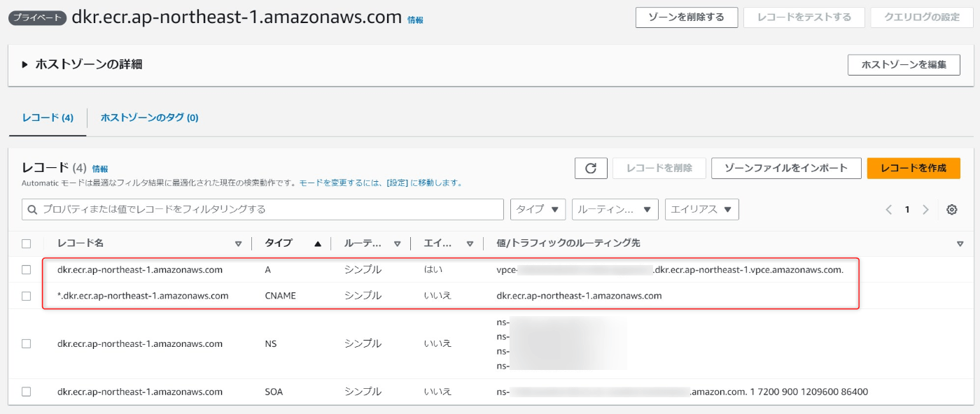Screen dimensions: 980x414
Task: Click ホストゾーンを編集 button
Action: (x=904, y=64)
